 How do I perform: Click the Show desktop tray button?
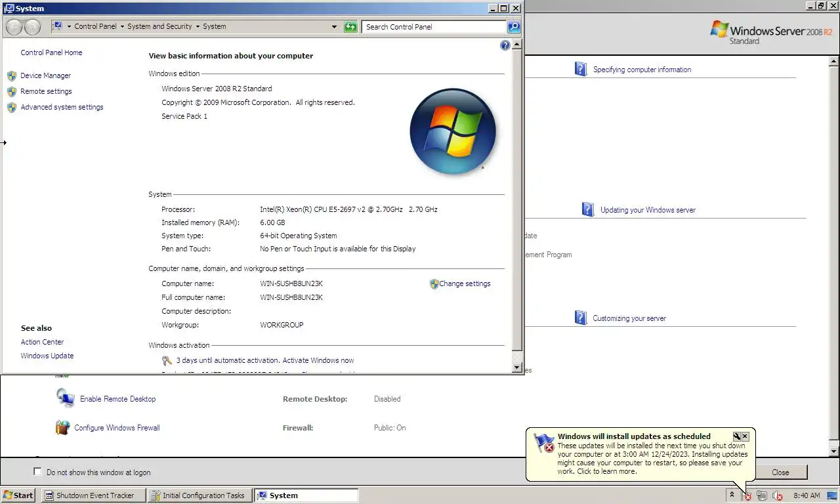point(833,495)
